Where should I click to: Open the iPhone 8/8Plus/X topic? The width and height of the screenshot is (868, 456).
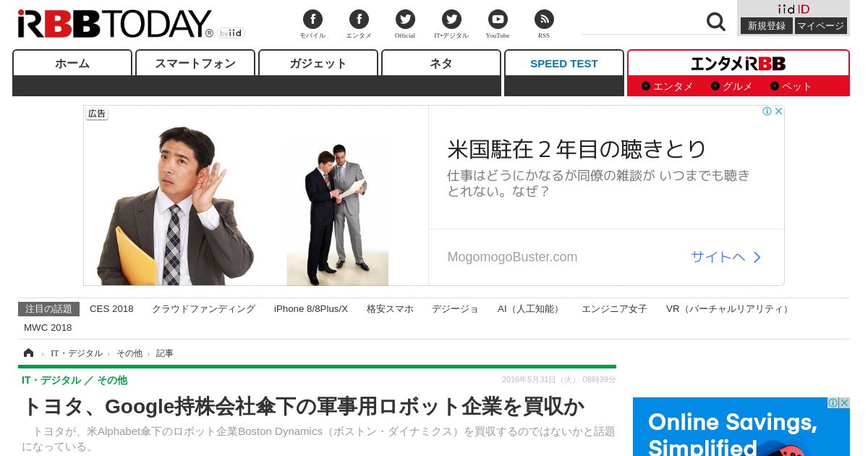click(311, 308)
